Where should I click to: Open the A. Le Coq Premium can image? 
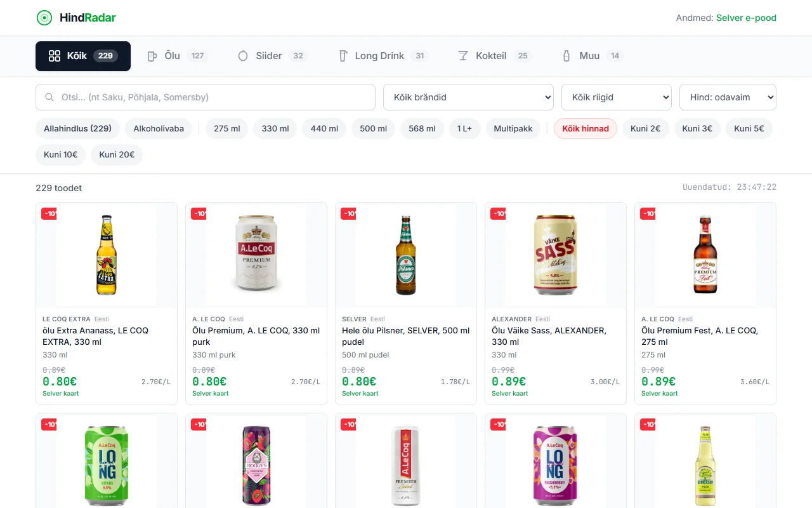point(256,255)
